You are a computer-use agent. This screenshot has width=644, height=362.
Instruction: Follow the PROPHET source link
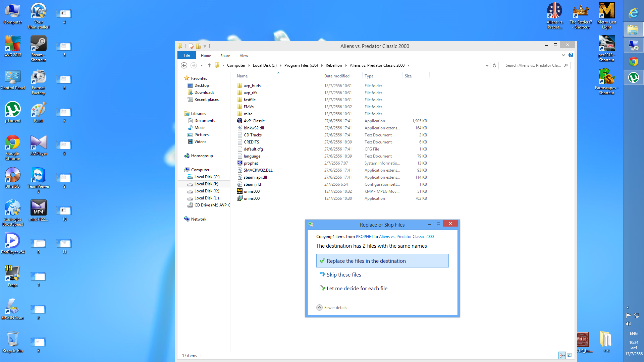[x=364, y=237]
